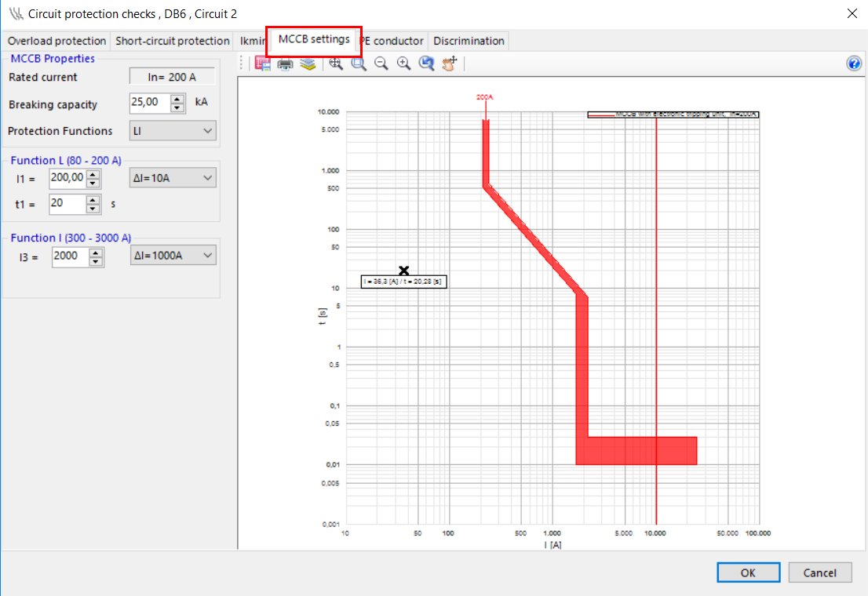Print the trip curve chart
Image resolution: width=868 pixels, height=596 pixels.
pyautogui.click(x=286, y=64)
